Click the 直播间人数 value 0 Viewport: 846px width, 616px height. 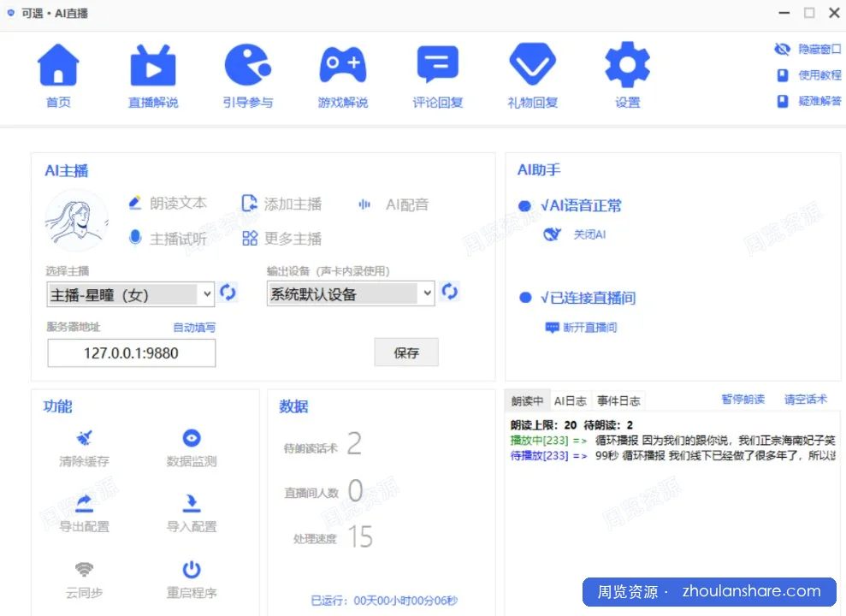tap(355, 491)
